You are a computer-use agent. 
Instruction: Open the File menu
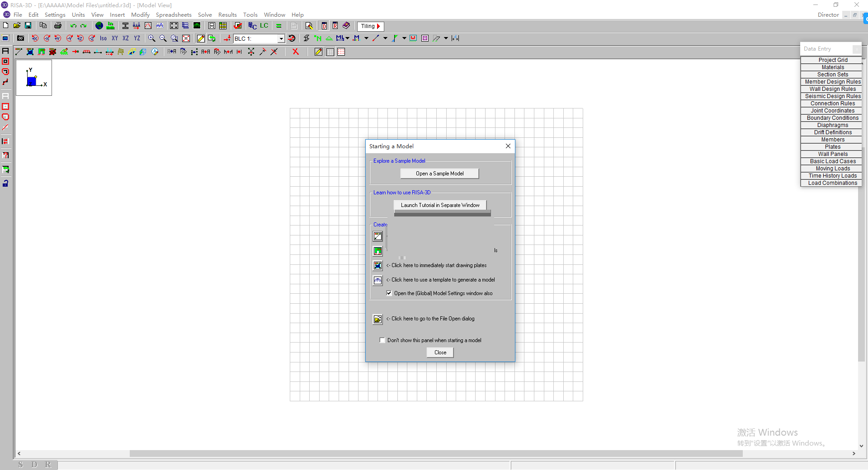point(18,15)
